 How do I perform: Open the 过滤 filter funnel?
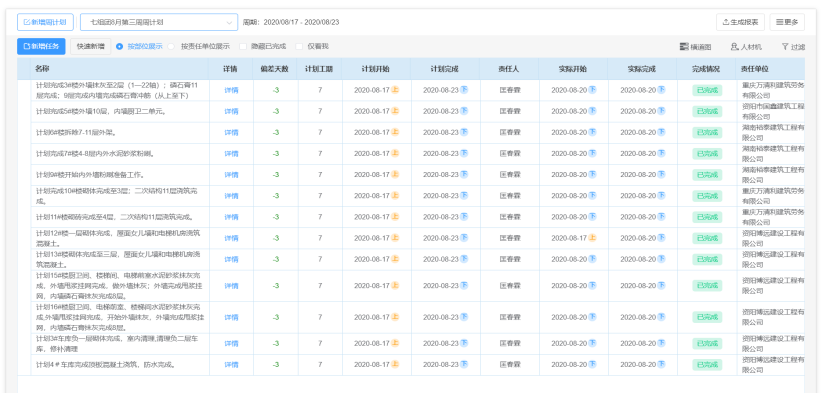(793, 47)
